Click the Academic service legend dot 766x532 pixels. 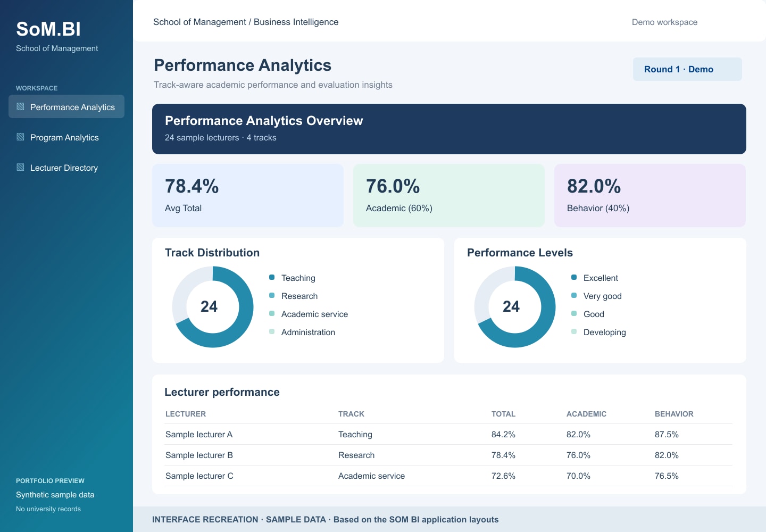(x=272, y=313)
